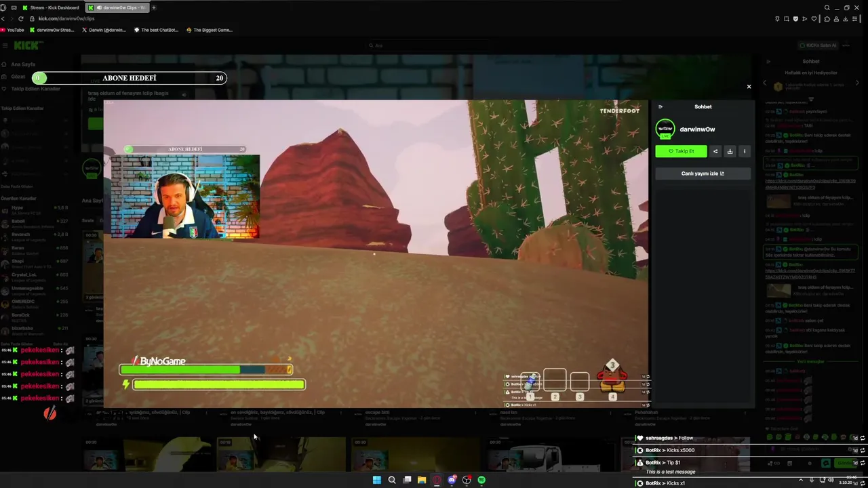Click the snapshot capture icon in browser toolbar

tap(786, 18)
